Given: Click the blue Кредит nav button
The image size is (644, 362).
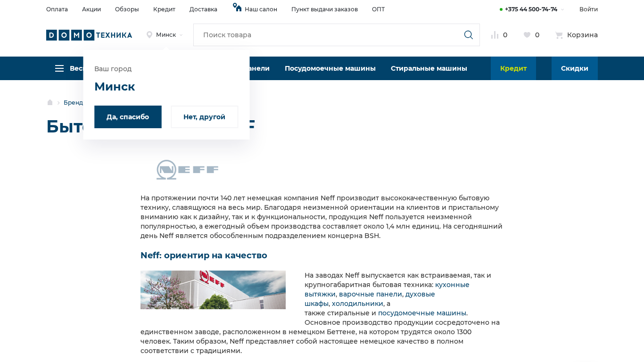Looking at the screenshot, I should [513, 68].
